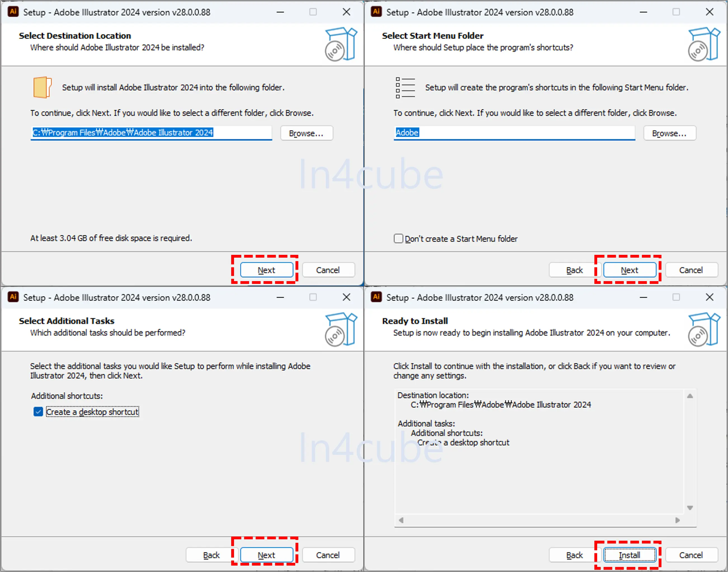The height and width of the screenshot is (572, 728).
Task: Click installer box-and-disc icon in Additional Tasks window
Action: tap(341, 329)
